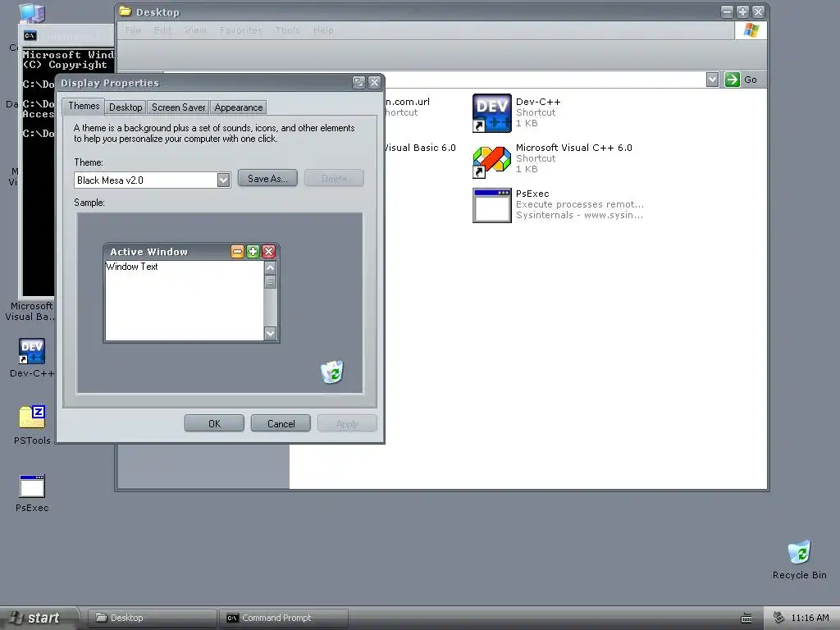
Task: Click the taskbar clock showing 11:16 AM
Action: [810, 618]
